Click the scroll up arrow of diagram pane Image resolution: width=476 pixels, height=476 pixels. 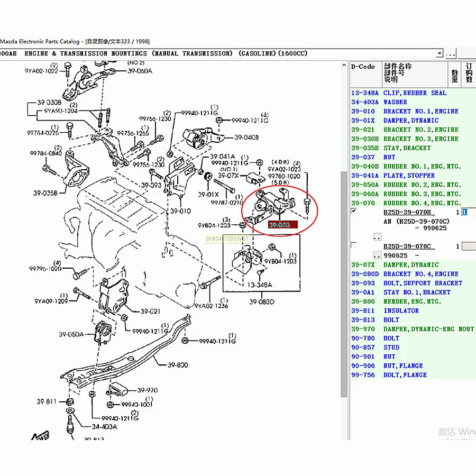point(344,65)
